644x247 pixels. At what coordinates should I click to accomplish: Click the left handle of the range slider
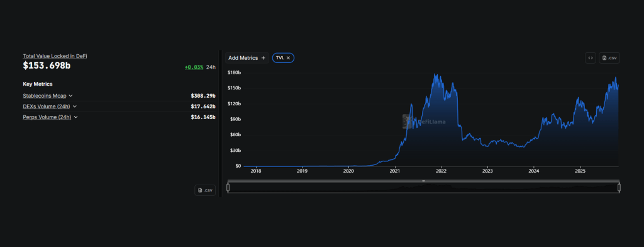coord(228,188)
